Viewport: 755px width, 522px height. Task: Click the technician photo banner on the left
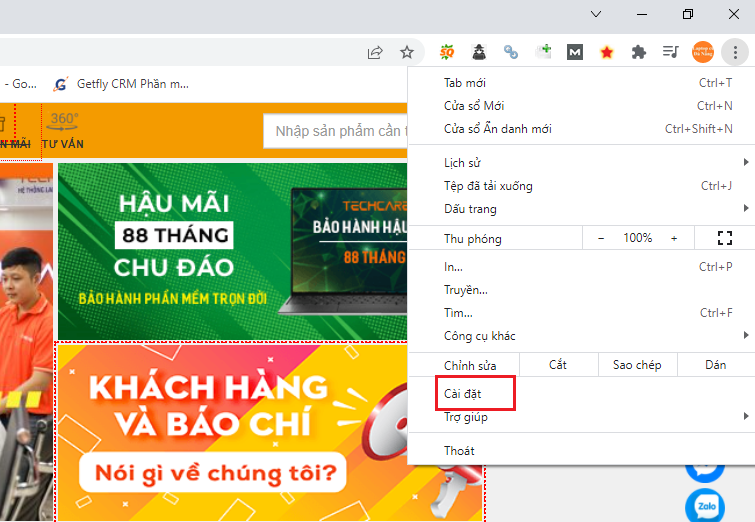[26, 342]
